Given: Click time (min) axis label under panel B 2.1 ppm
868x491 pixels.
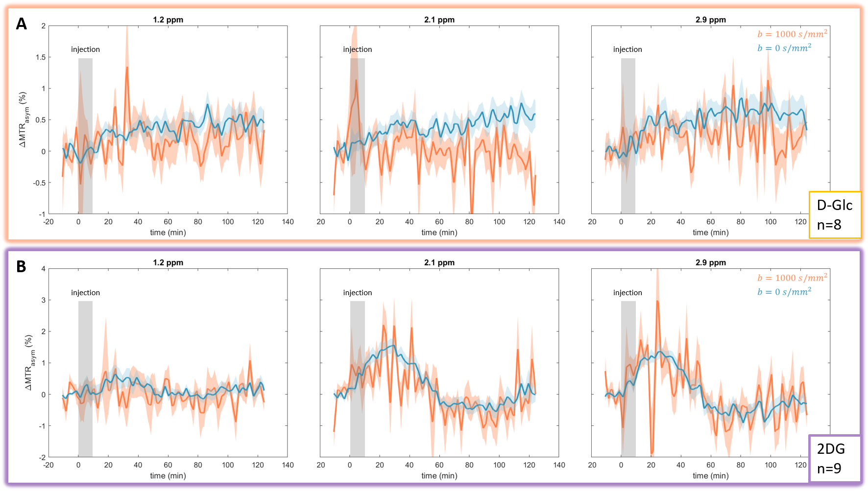Looking at the screenshot, I should pyautogui.click(x=439, y=476).
